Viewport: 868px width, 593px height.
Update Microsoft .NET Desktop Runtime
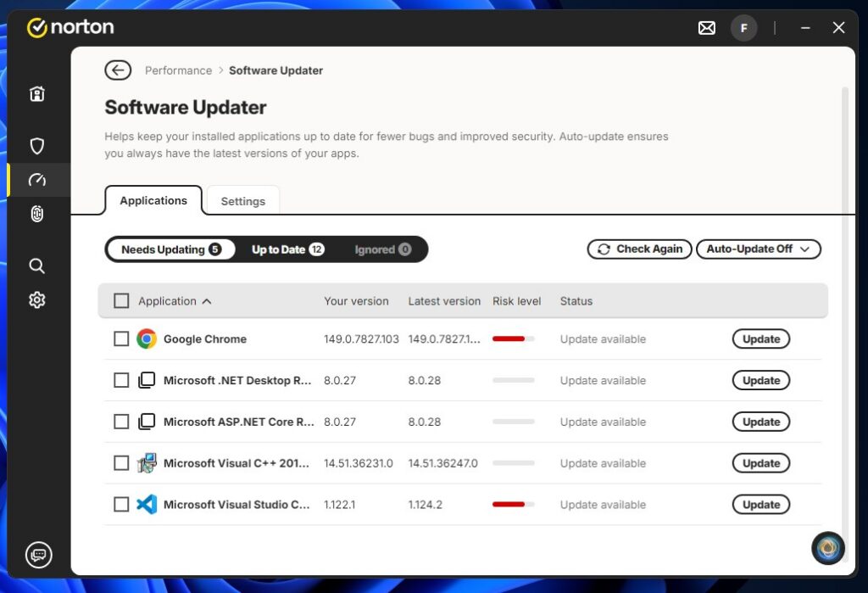[x=761, y=380]
